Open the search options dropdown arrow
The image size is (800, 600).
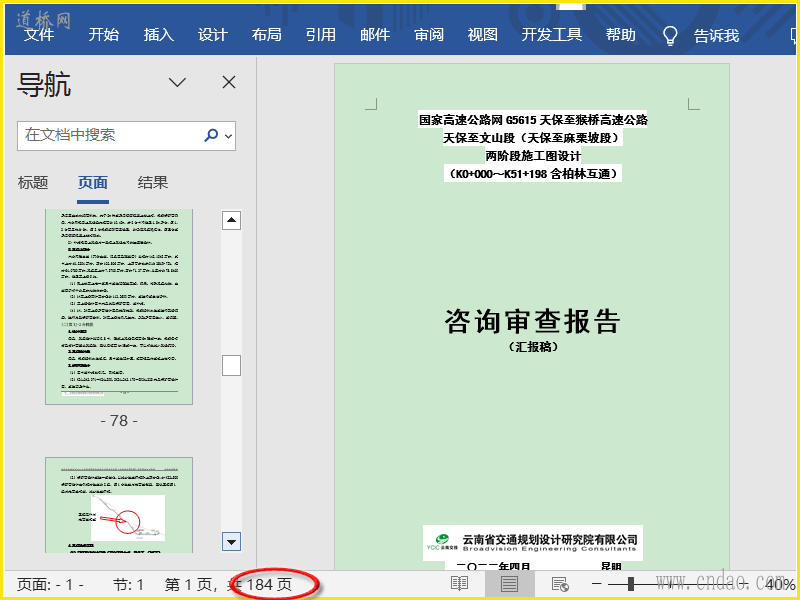click(x=229, y=136)
